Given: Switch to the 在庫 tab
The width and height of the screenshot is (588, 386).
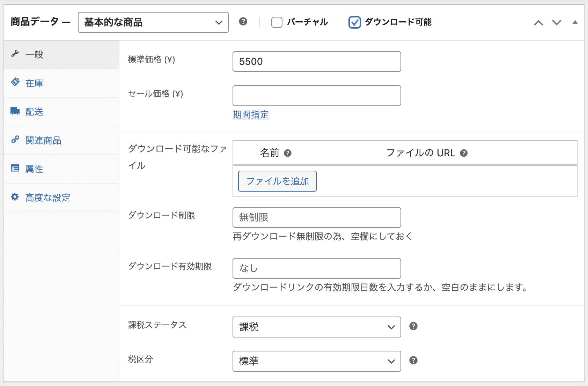Looking at the screenshot, I should pyautogui.click(x=34, y=83).
